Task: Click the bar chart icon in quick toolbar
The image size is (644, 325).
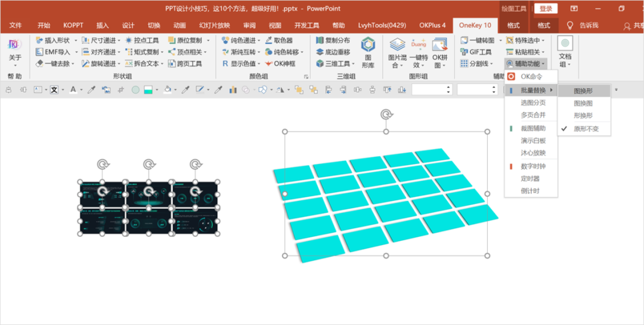Action: coord(233,89)
